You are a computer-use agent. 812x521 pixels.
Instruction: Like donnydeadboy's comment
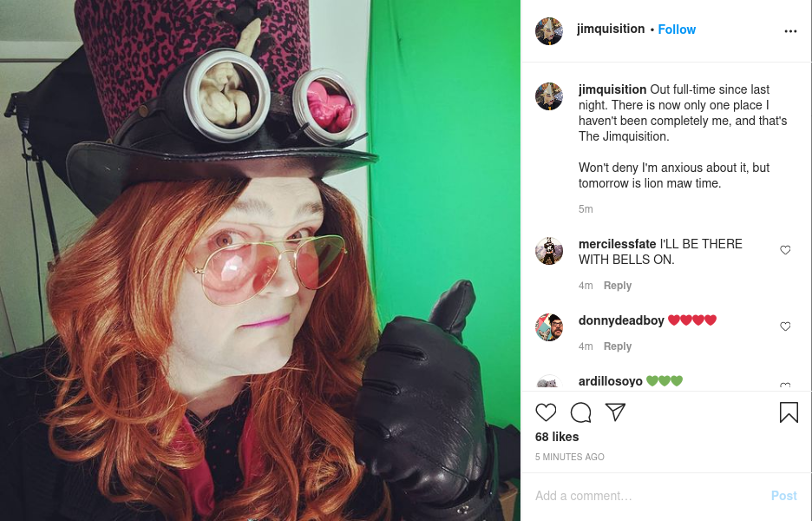(785, 326)
